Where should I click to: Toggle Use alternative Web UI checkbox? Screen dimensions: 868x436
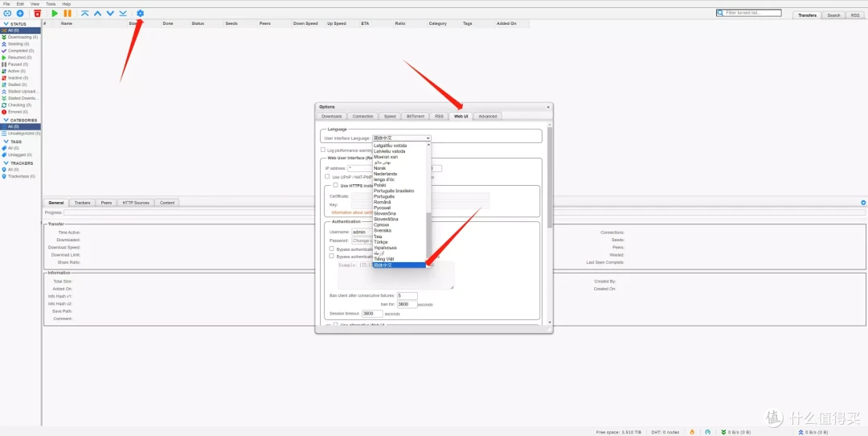335,325
